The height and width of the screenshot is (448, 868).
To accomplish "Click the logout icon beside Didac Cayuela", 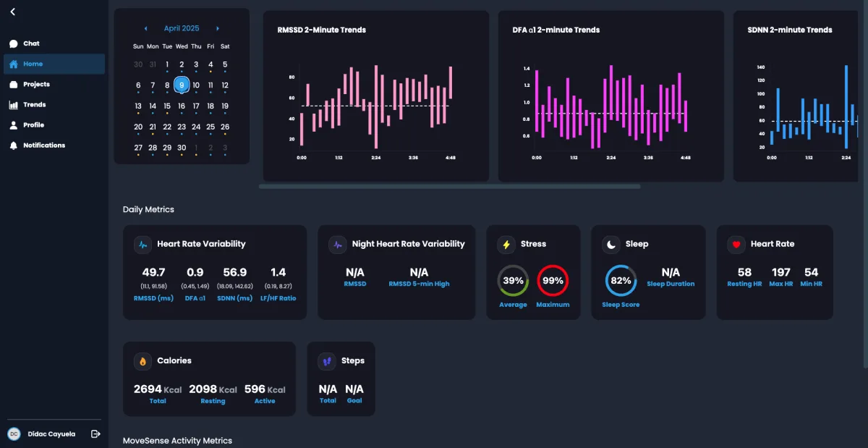I will (x=95, y=434).
